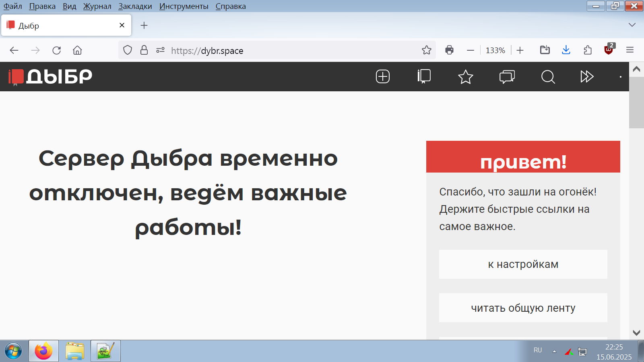The image size is (644, 362).
Task: Close the Дыбр tab
Action: [x=122, y=25]
